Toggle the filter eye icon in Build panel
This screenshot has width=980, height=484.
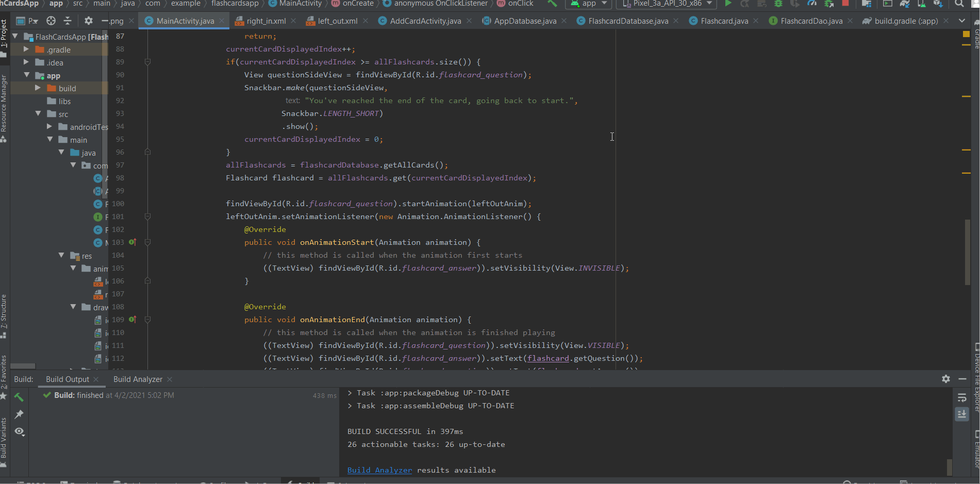(x=19, y=431)
